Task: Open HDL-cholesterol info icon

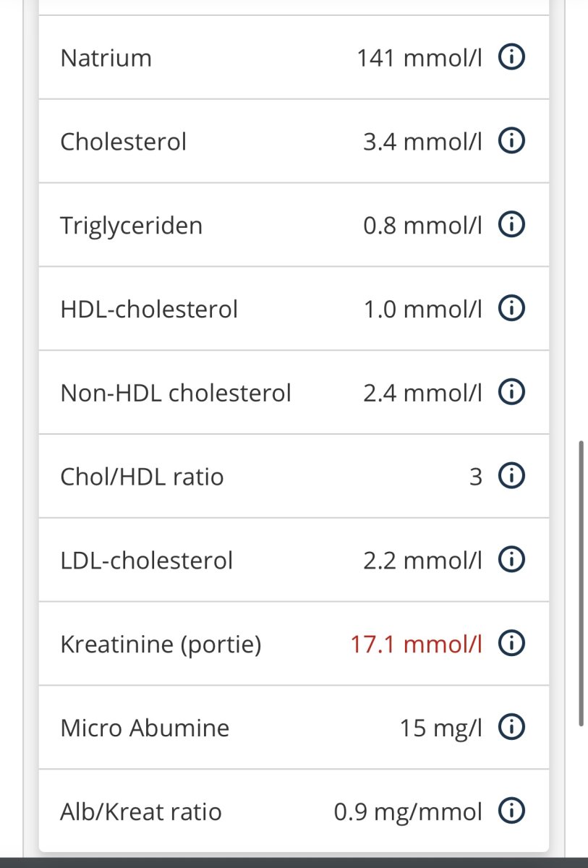Action: pyautogui.click(x=511, y=310)
